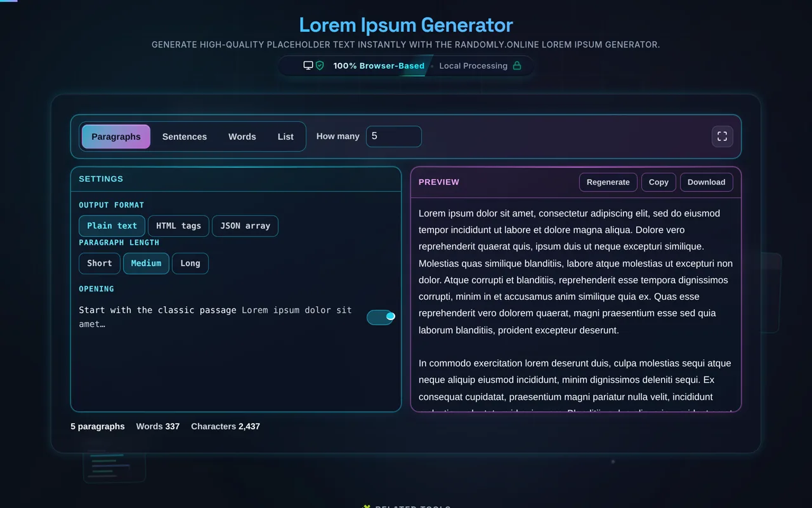Click the How many number field
Screen dimensions: 812x508
tap(394, 137)
